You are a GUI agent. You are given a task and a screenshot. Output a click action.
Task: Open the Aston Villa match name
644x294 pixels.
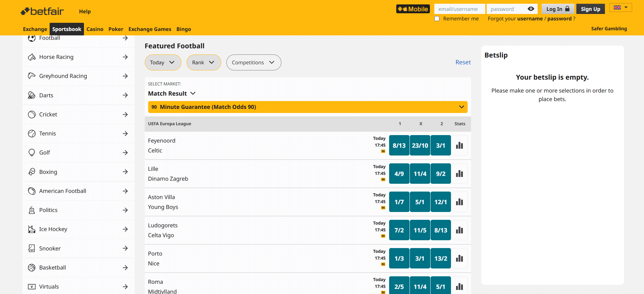[x=161, y=197]
